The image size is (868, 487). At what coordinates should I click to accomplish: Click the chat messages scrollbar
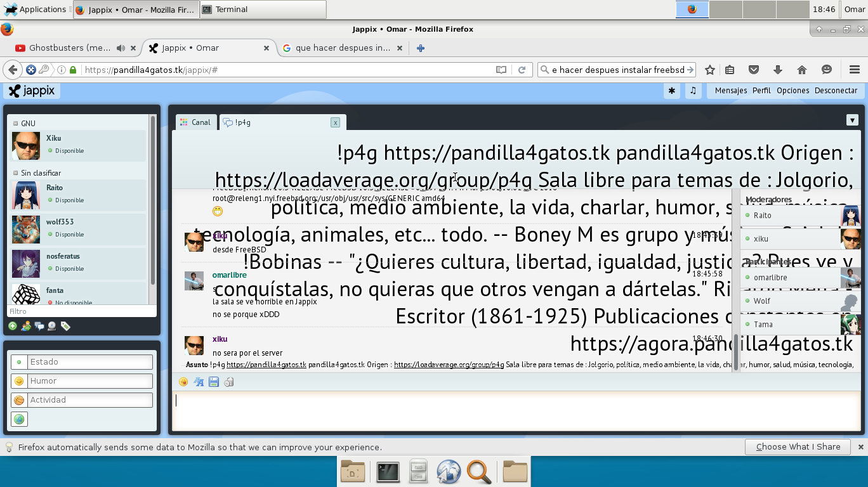736,352
